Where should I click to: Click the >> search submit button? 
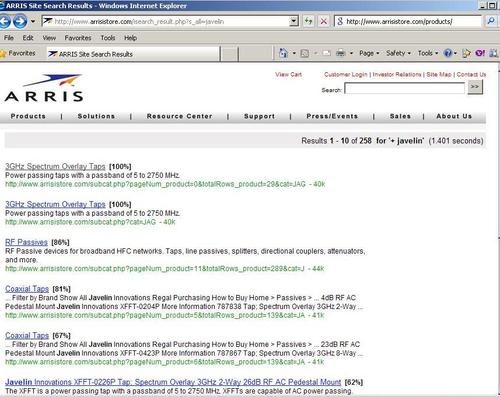point(475,87)
